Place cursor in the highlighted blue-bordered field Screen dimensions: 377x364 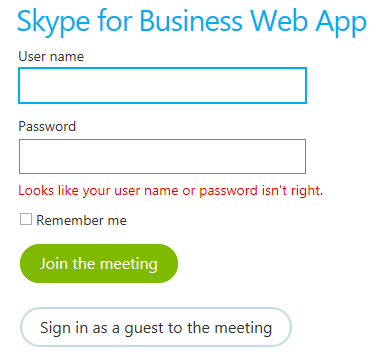(x=162, y=85)
